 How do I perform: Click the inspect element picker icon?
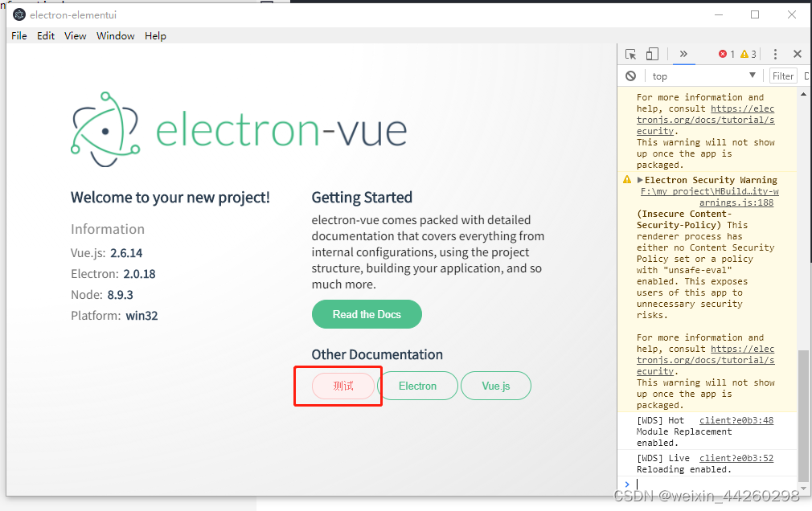click(630, 54)
